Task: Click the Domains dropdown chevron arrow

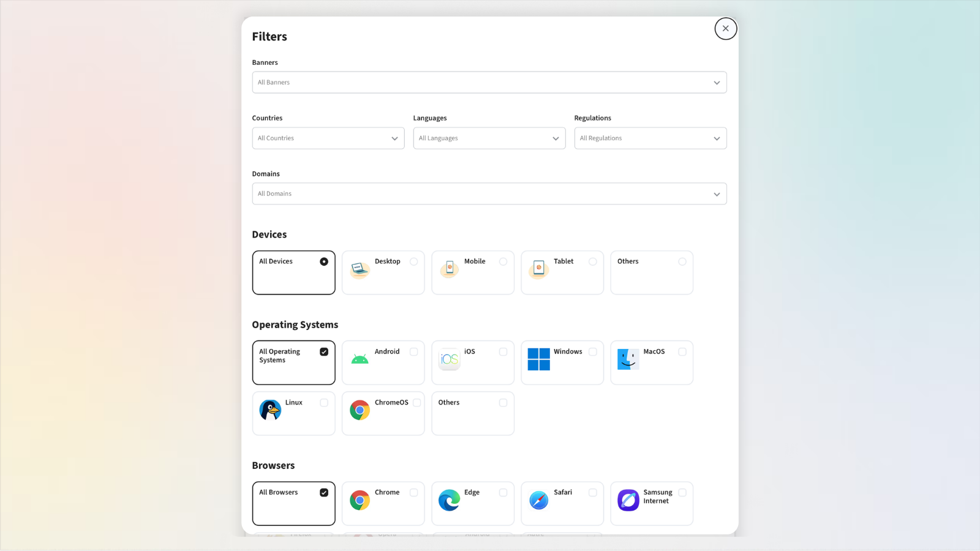Action: [717, 194]
